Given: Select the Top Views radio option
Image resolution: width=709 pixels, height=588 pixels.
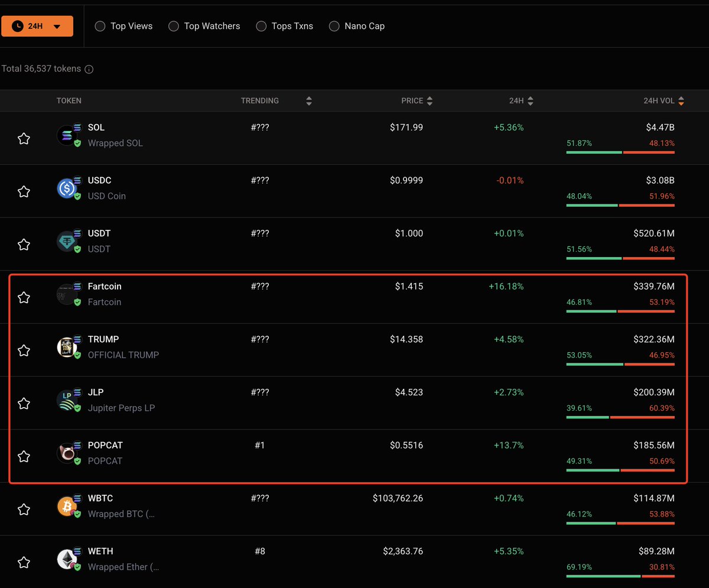Looking at the screenshot, I should pyautogui.click(x=100, y=26).
